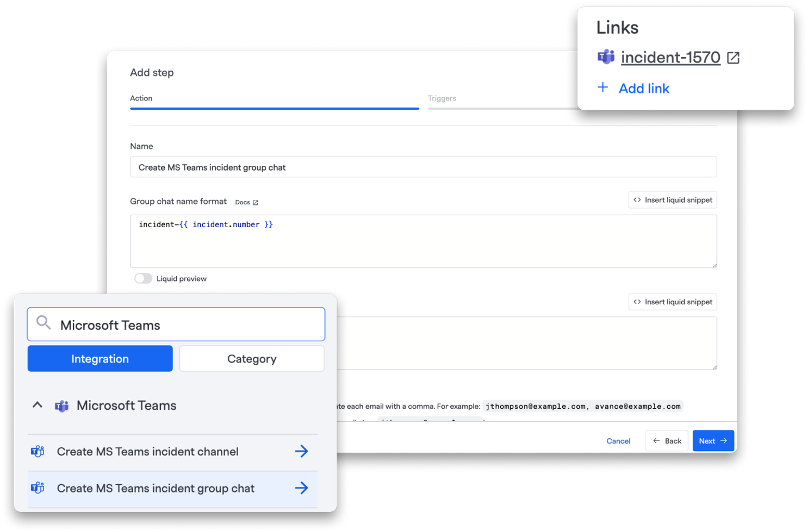Viewport: 808px width, 532px height.
Task: Insert liquid snippet for the group chat name format
Action: click(x=673, y=200)
